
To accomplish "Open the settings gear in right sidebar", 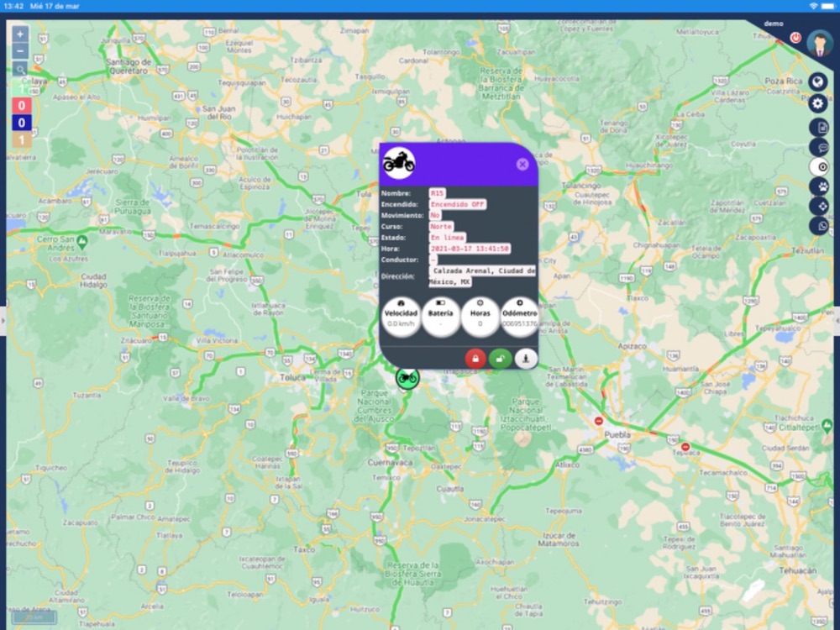I will [x=817, y=103].
